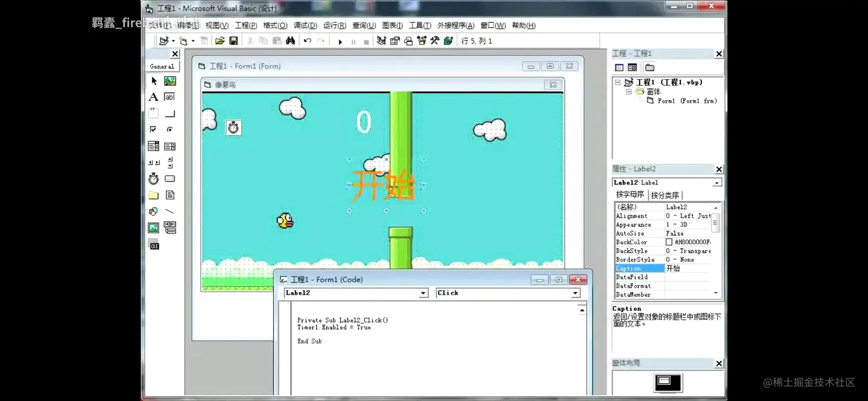
Task: Open the Form Layout Window toolbar icon
Action: click(408, 41)
